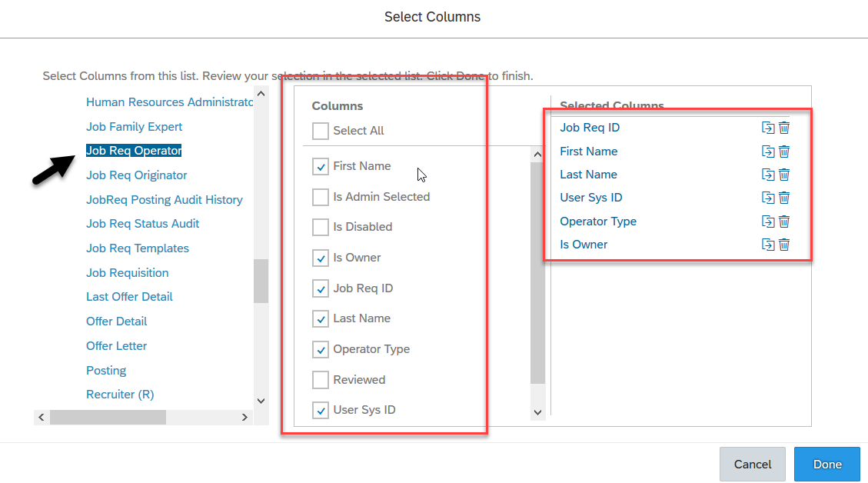This screenshot has width=868, height=483.
Task: Open Human Resources Administrator category
Action: 169,102
